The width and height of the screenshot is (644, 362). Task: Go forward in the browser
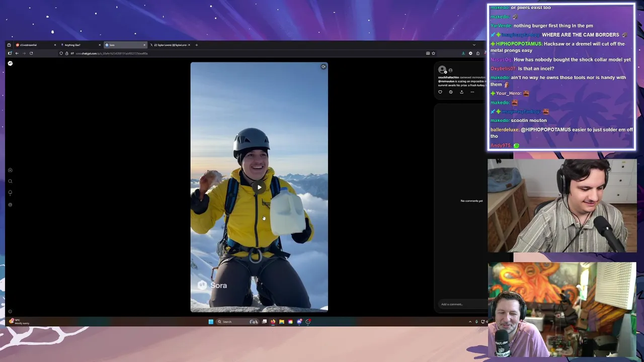24,53
